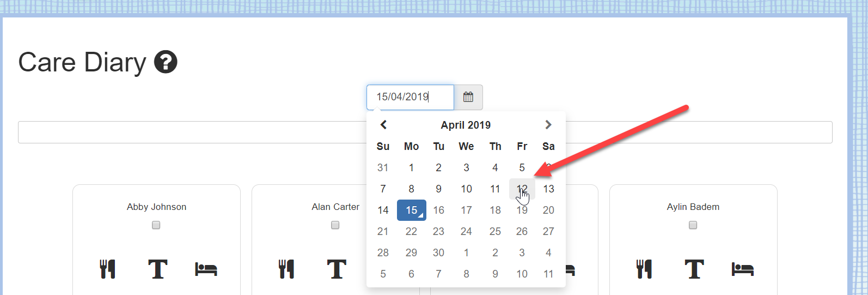Pick the 23rd of April in calendar
Image resolution: width=868 pixels, height=295 pixels.
click(x=438, y=231)
